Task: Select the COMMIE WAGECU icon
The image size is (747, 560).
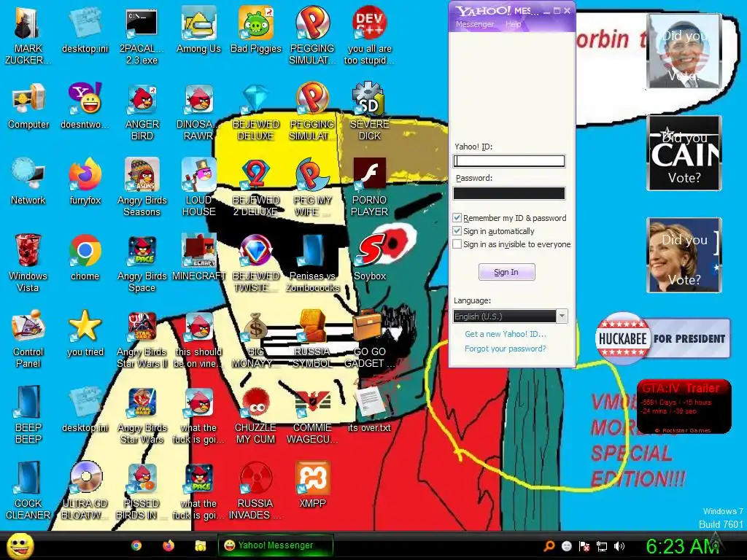Action: point(312,415)
